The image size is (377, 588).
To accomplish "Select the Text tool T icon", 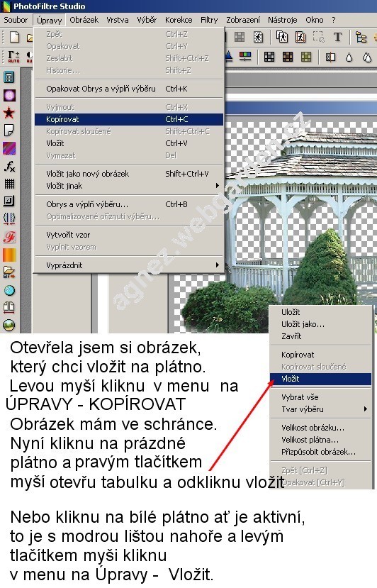I will (x=337, y=37).
